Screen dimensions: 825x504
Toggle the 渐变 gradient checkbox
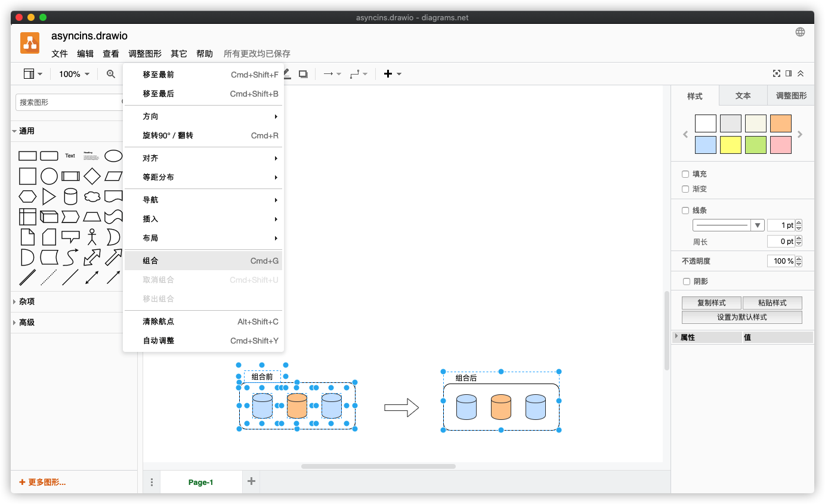[685, 189]
